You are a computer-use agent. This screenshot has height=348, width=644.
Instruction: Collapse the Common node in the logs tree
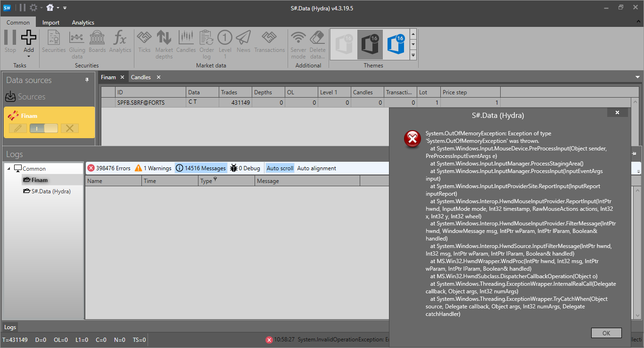9,168
